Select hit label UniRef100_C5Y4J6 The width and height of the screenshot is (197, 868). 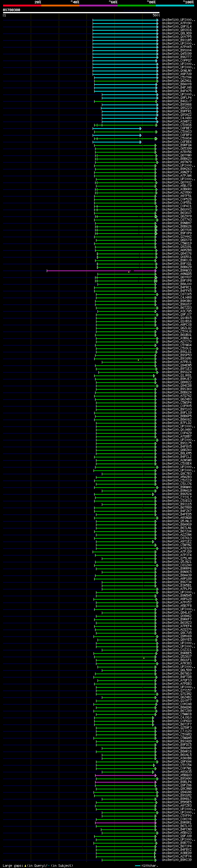click(x=177, y=331)
